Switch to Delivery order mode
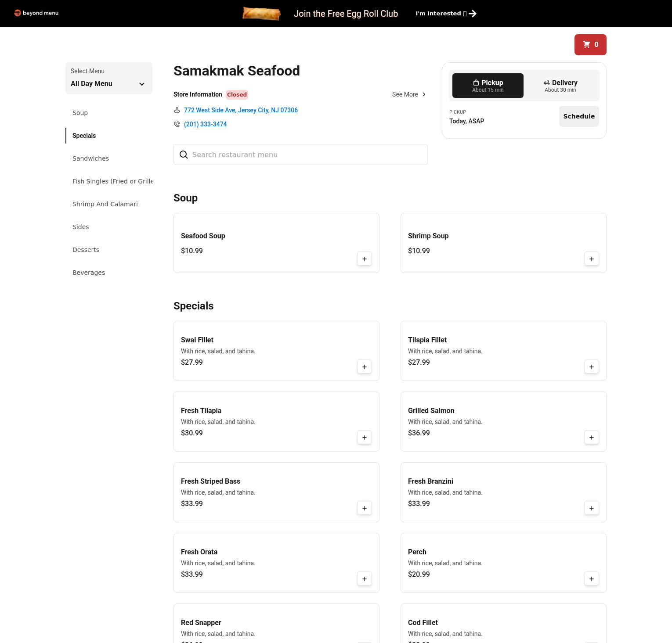Screen dimensions: 672x643 [560, 86]
